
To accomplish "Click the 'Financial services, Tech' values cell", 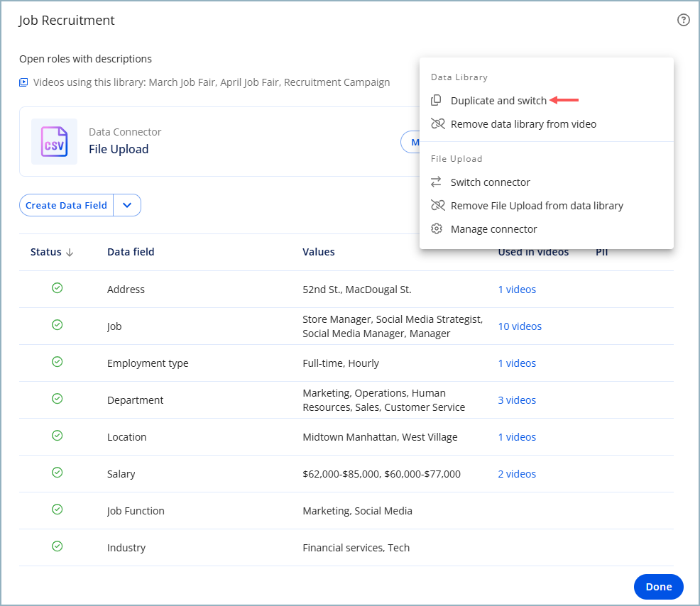I will (x=356, y=548).
